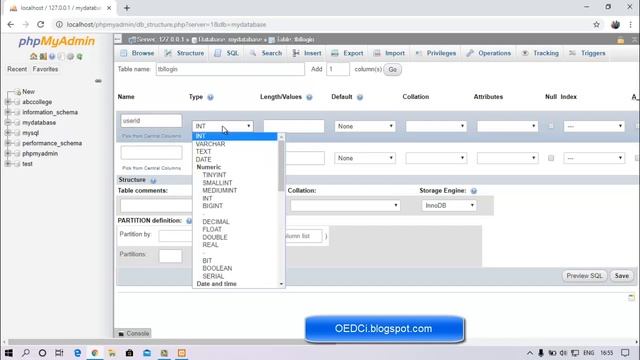This screenshot has height=360, width=640.
Task: Click the log out icon beside Home
Action: pos(43,56)
